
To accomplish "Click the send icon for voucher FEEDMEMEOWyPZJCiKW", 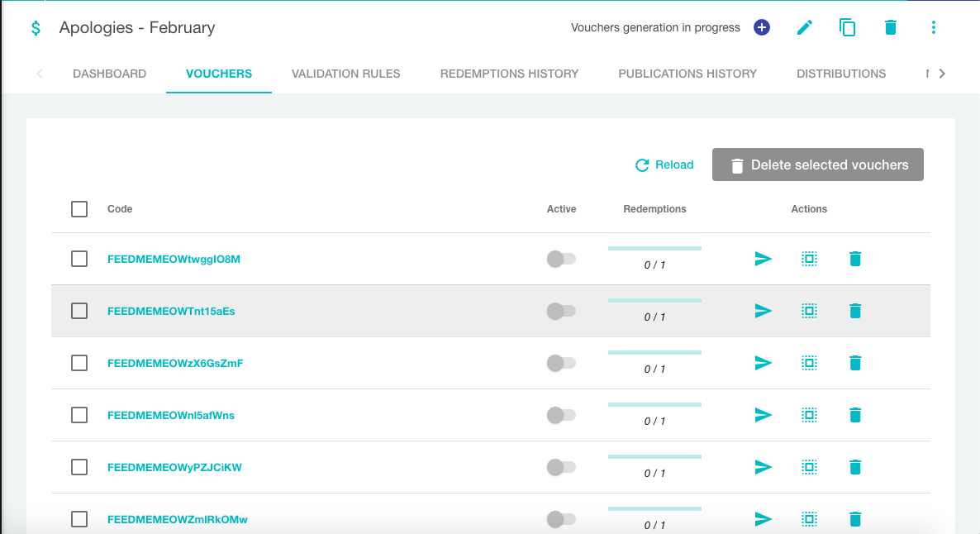I will tap(764, 467).
